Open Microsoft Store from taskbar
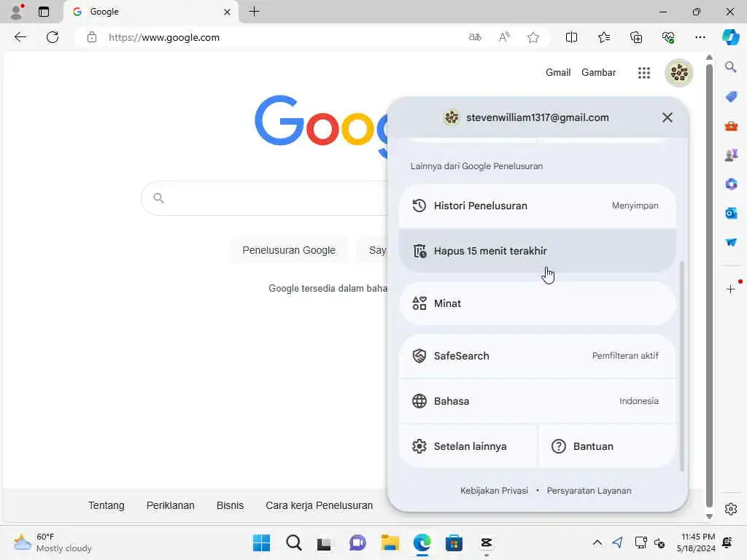747x560 pixels. pyautogui.click(x=454, y=542)
